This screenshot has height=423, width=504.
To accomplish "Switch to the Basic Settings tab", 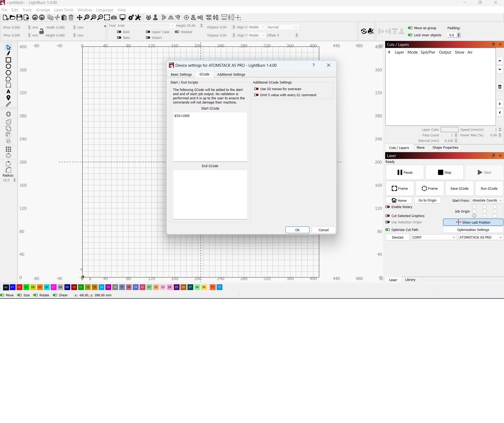I will tap(181, 74).
